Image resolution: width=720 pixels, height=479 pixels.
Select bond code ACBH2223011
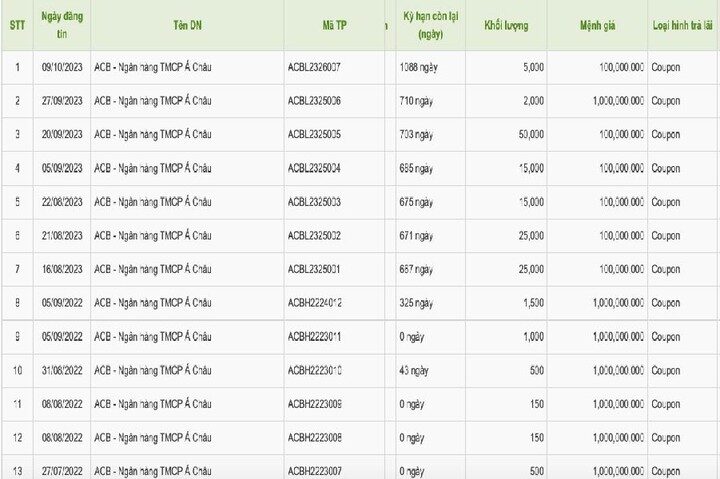point(314,337)
